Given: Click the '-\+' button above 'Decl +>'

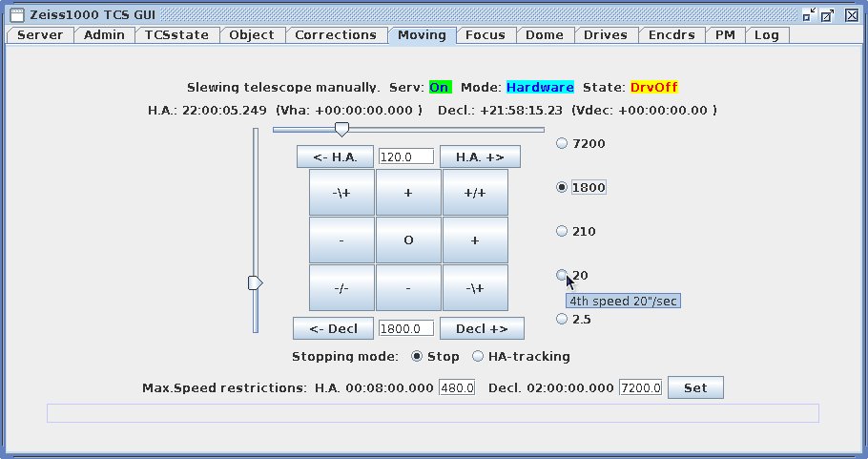Looking at the screenshot, I should click(475, 288).
